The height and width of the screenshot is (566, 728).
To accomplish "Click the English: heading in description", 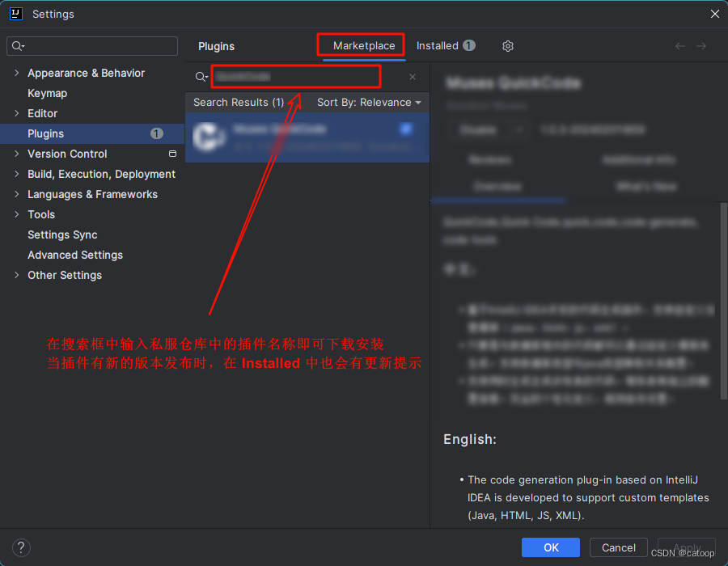I will (470, 439).
